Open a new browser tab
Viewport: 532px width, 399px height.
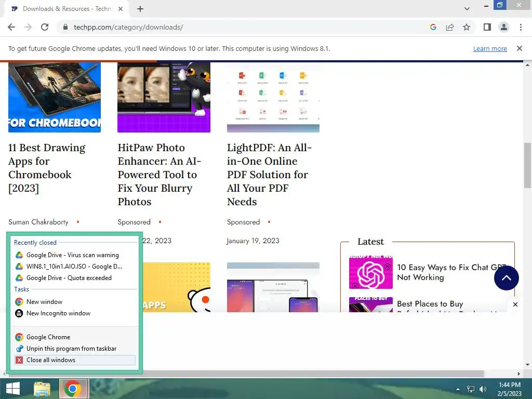140,9
